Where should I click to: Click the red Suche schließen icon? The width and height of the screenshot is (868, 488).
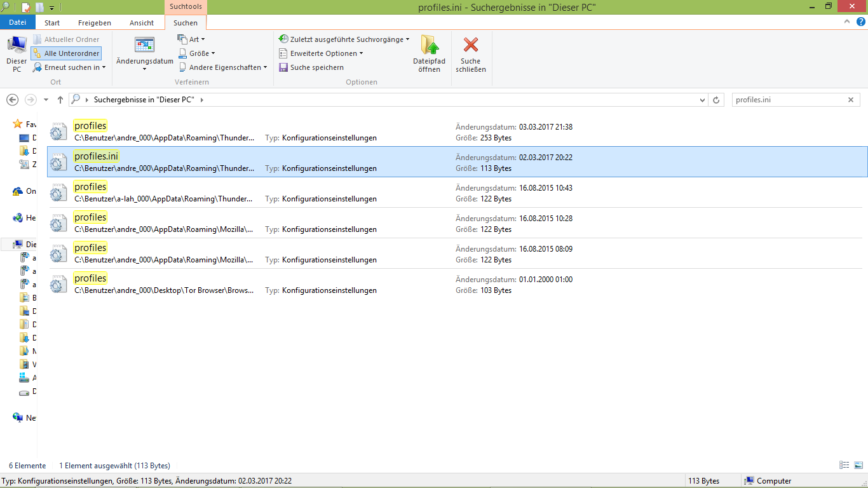pos(470,46)
